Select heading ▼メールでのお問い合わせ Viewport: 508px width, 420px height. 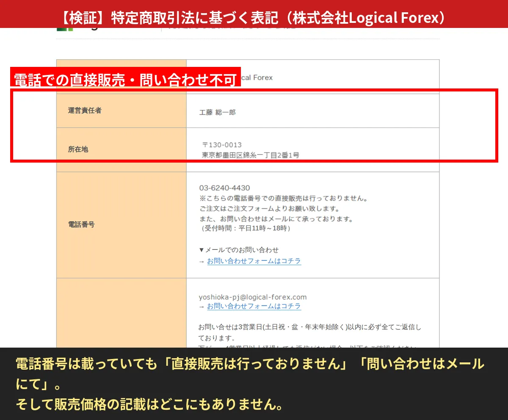tap(239, 250)
